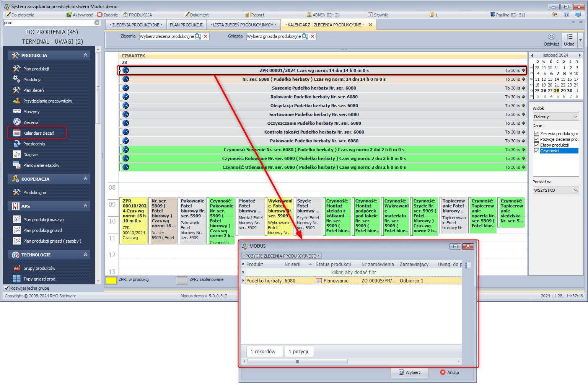Clear the Zlecenia filter with red X
Image resolution: width=588 pixels, height=385 pixels.
coord(205,36)
